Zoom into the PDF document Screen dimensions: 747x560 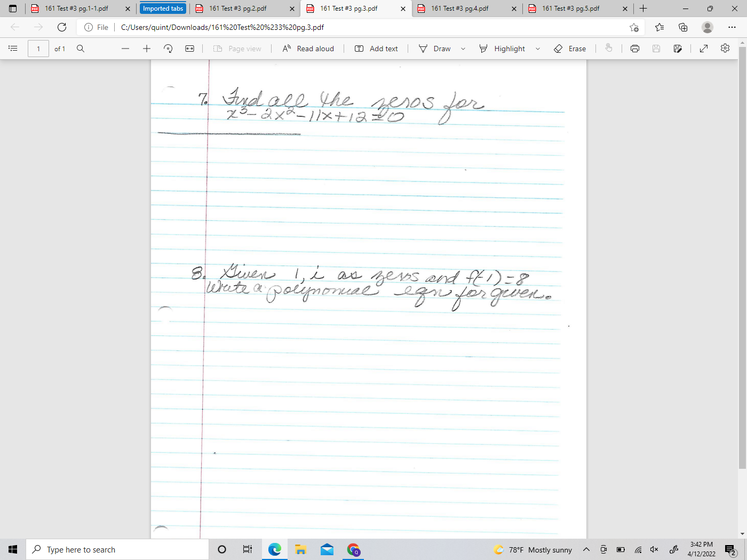click(x=147, y=49)
